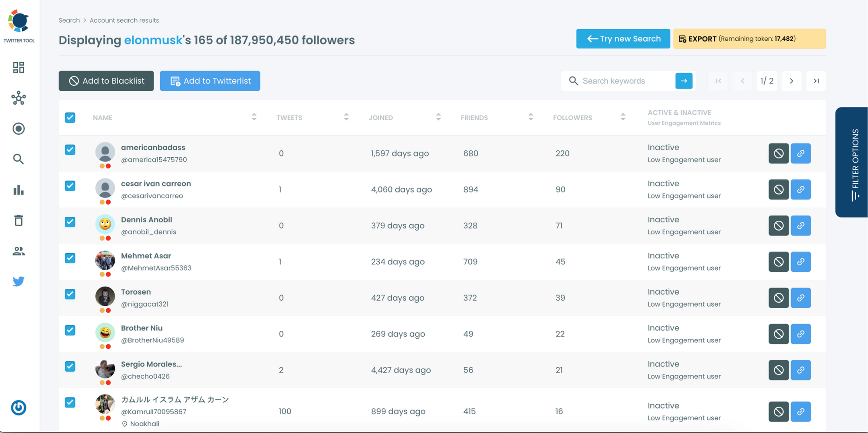Uncheck the select-all checkbox in table header

pyautogui.click(x=70, y=117)
